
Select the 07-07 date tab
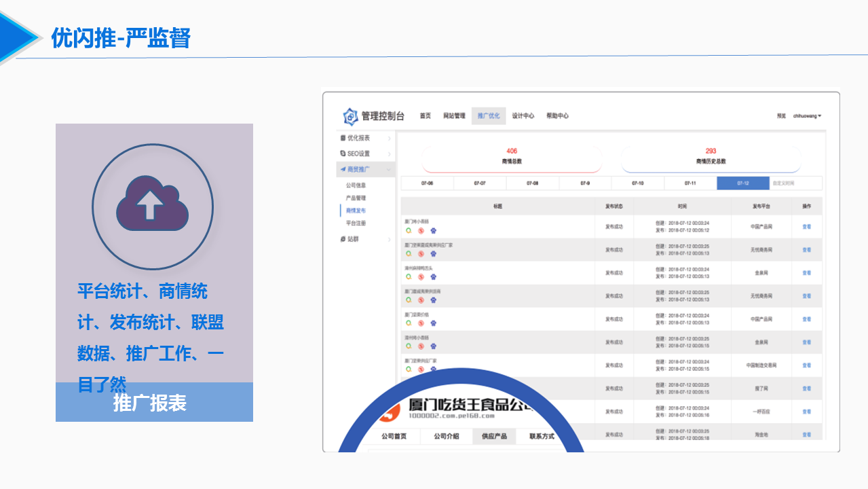pyautogui.click(x=480, y=183)
